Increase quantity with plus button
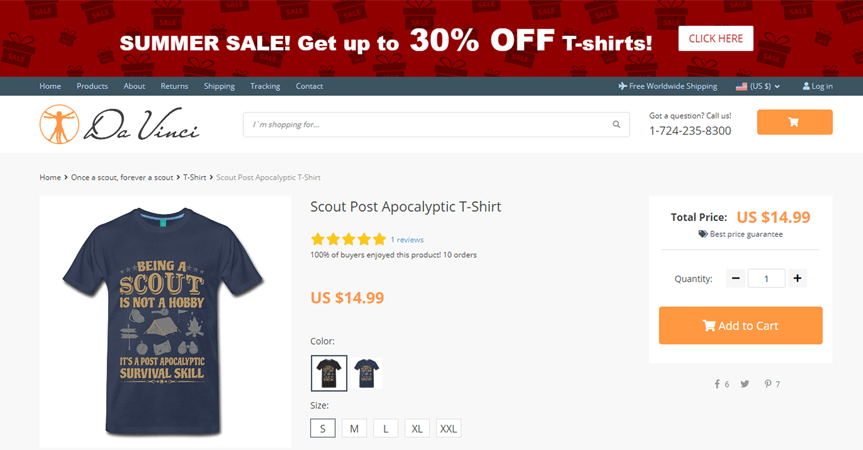 coord(797,278)
